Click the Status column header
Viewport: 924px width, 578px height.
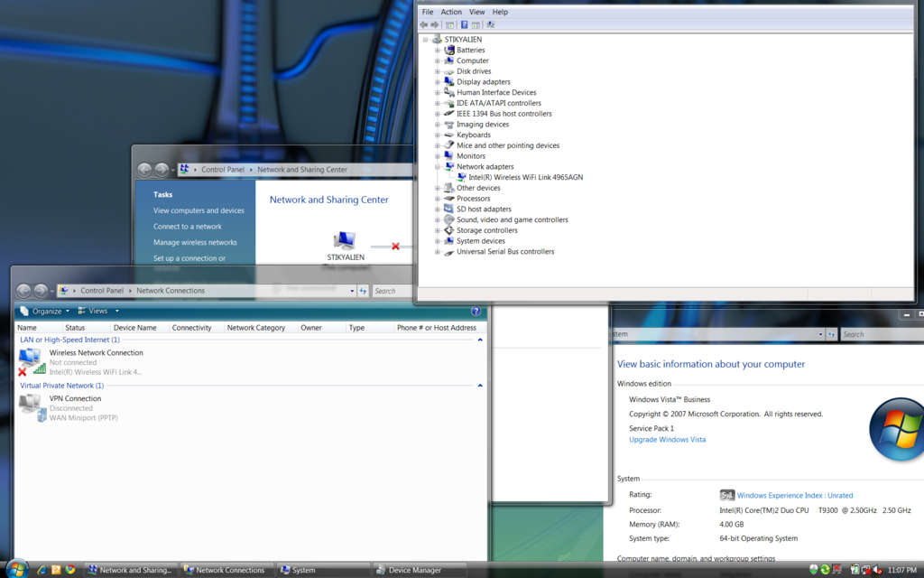(87, 328)
